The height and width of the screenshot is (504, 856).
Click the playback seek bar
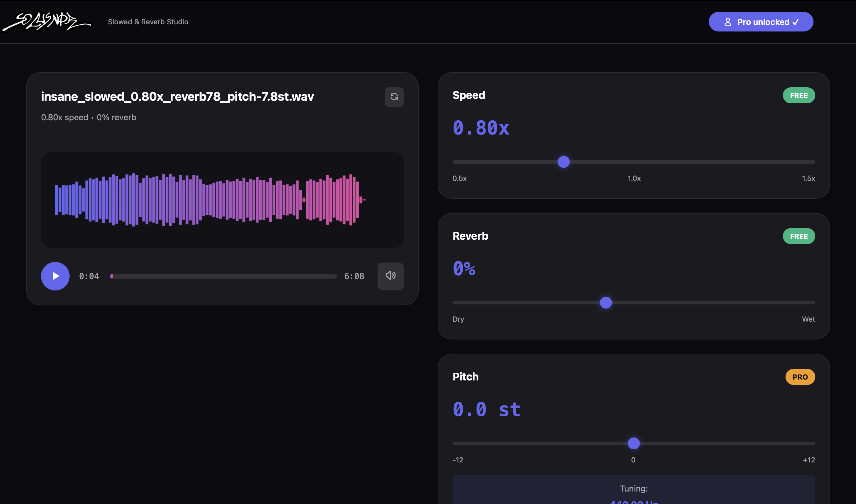coord(224,276)
